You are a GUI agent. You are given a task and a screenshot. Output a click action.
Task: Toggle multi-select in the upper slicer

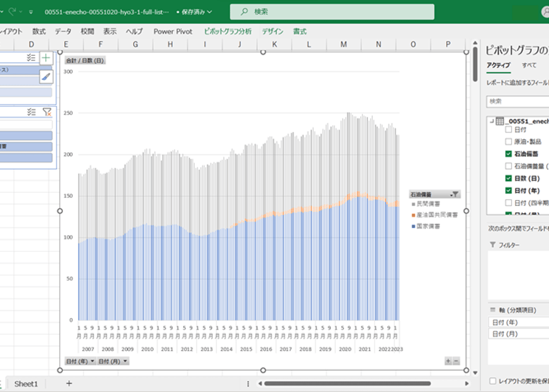point(31,58)
